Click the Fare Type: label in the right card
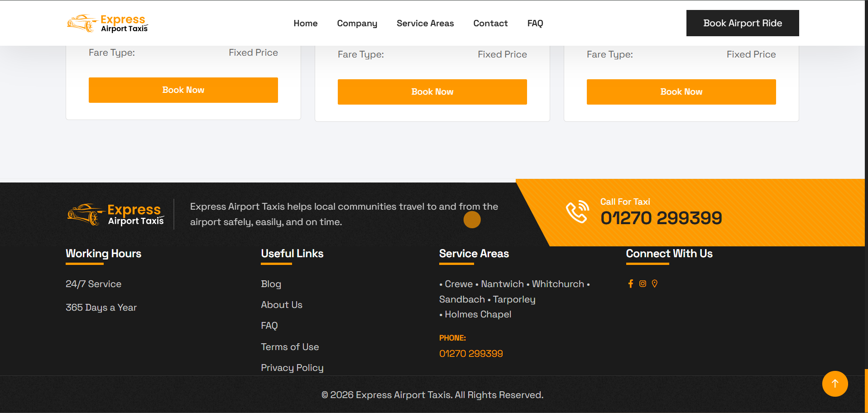Image resolution: width=868 pixels, height=413 pixels. pyautogui.click(x=610, y=54)
